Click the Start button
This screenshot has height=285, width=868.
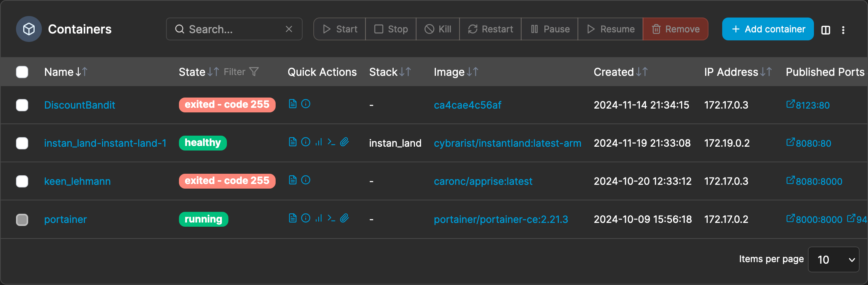click(x=340, y=29)
